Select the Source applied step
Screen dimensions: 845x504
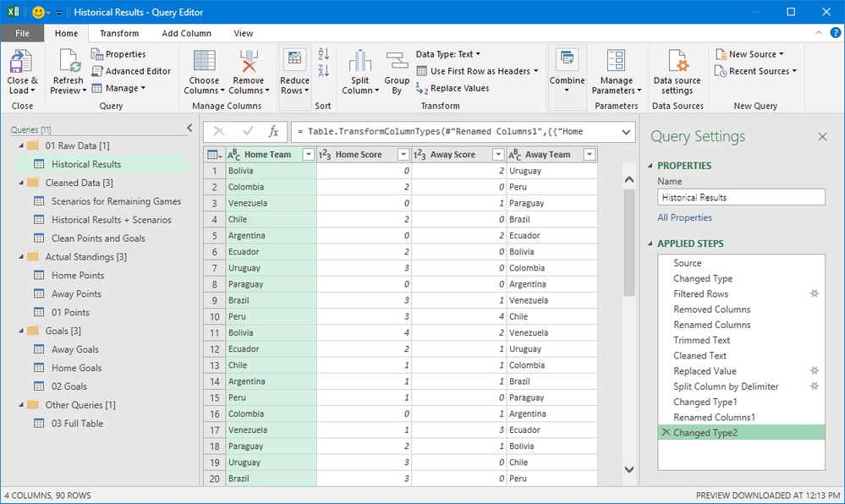[x=741, y=263]
